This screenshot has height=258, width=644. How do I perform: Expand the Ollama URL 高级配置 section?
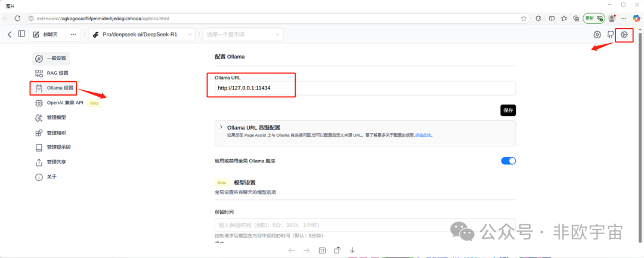pyautogui.click(x=365, y=133)
